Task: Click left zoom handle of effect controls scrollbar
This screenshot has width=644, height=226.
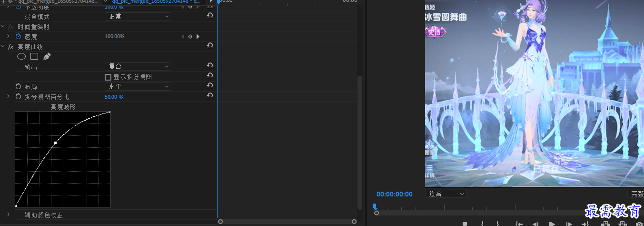Action: pos(220,221)
